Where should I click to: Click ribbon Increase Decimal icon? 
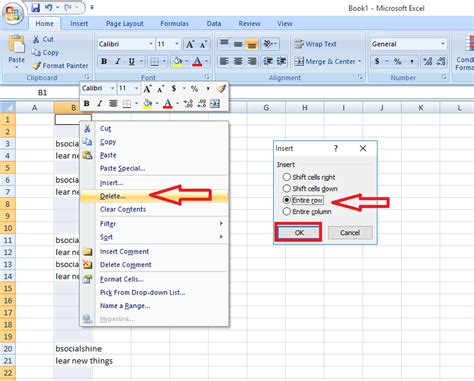coord(428,61)
